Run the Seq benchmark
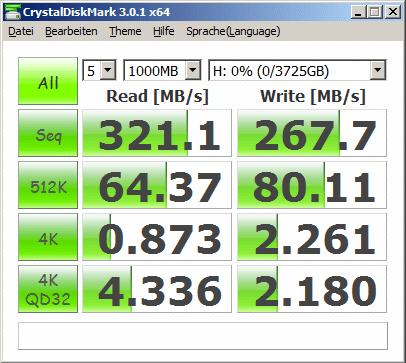Viewport: 406px width, 363px height. (x=48, y=133)
